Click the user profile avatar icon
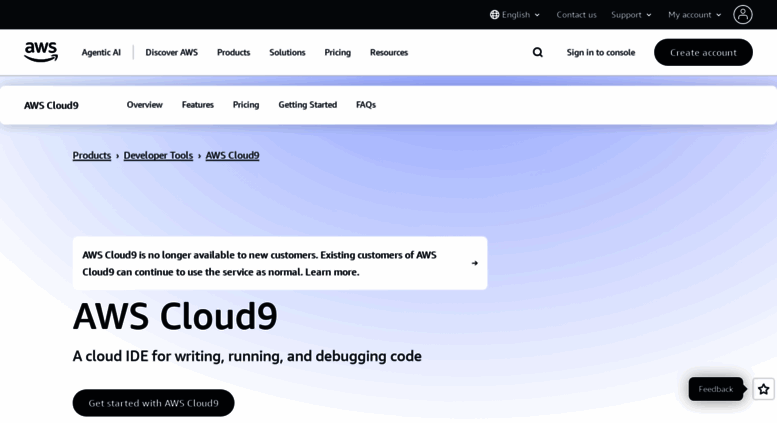The width and height of the screenshot is (777, 423). (742, 15)
